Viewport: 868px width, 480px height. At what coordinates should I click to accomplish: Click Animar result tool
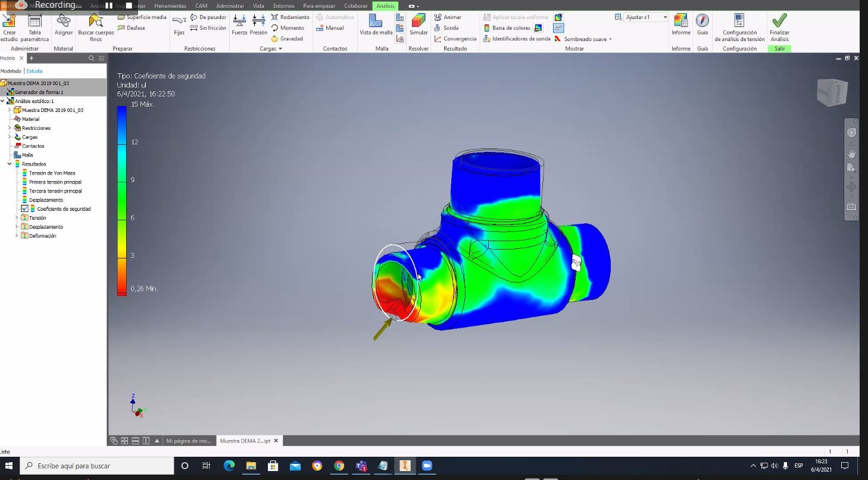[448, 17]
